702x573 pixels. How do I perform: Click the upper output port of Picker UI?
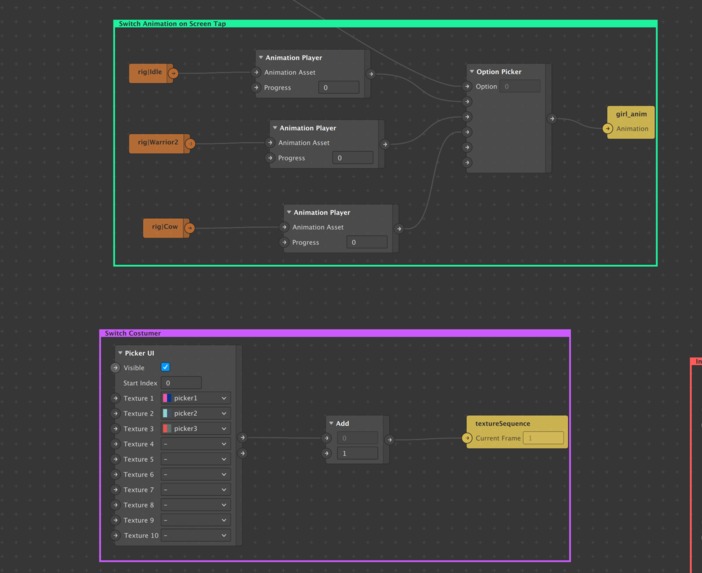pos(242,437)
